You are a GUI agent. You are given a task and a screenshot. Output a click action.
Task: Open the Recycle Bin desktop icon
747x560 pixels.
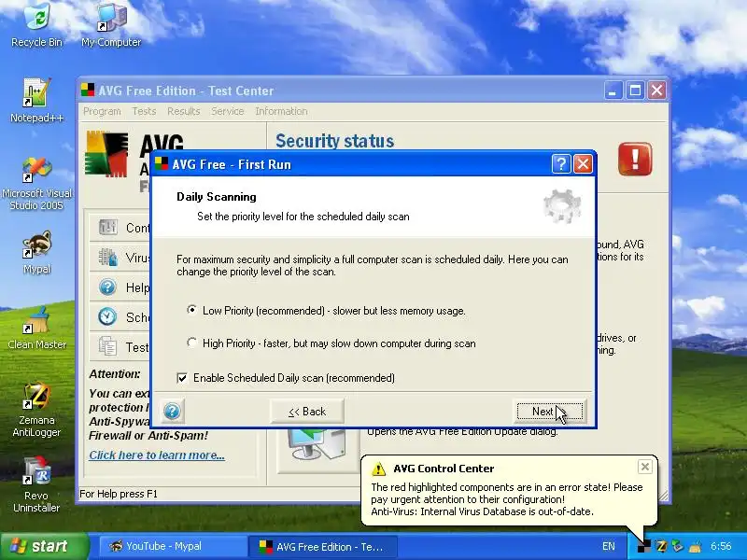[x=36, y=24]
